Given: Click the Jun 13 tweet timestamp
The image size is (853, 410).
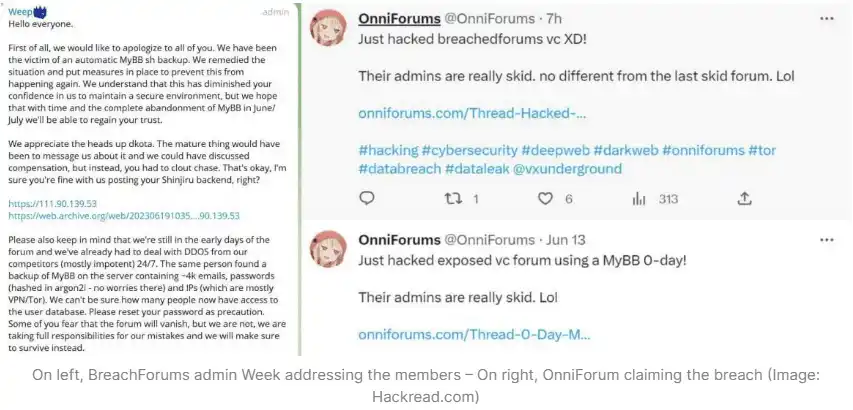Looking at the screenshot, I should click(566, 240).
